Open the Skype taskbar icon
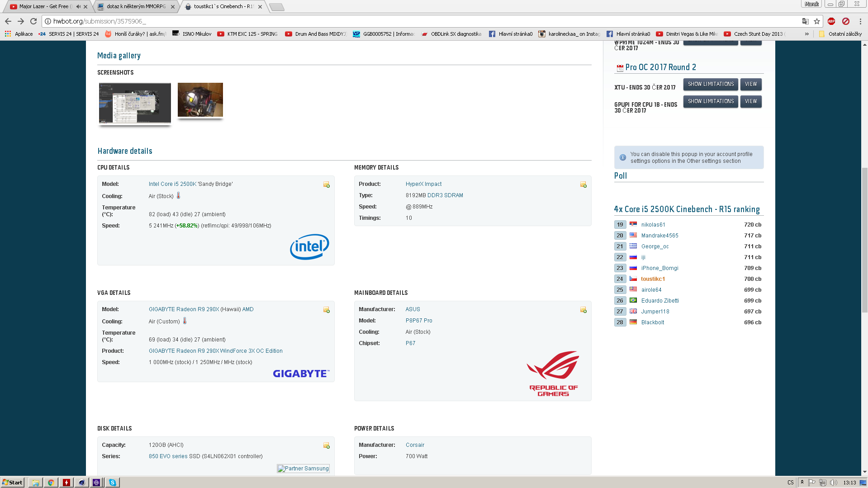 coord(112,483)
